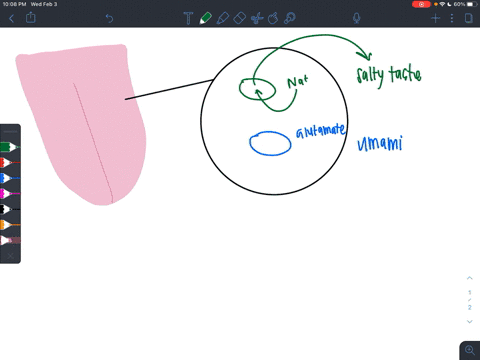The image size is (480, 360).
Task: Go to next page with down chevron
Action: [470, 322]
